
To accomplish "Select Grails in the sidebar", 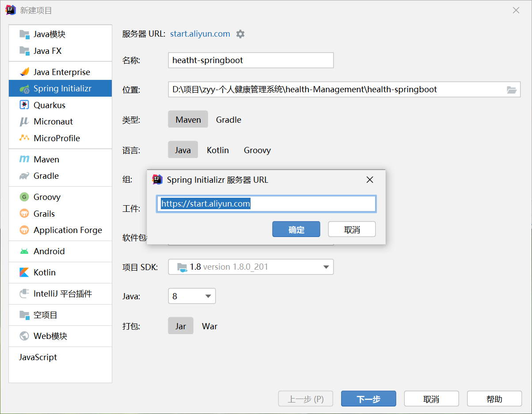I will pos(60,214).
